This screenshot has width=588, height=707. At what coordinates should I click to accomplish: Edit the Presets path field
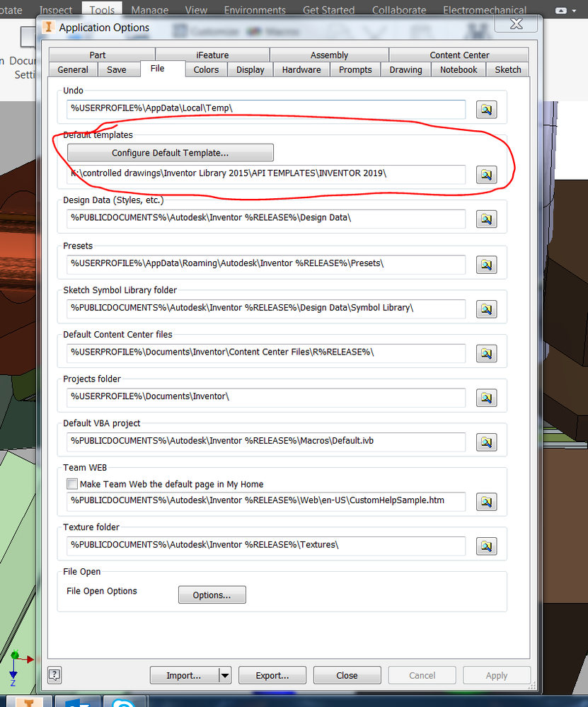266,264
